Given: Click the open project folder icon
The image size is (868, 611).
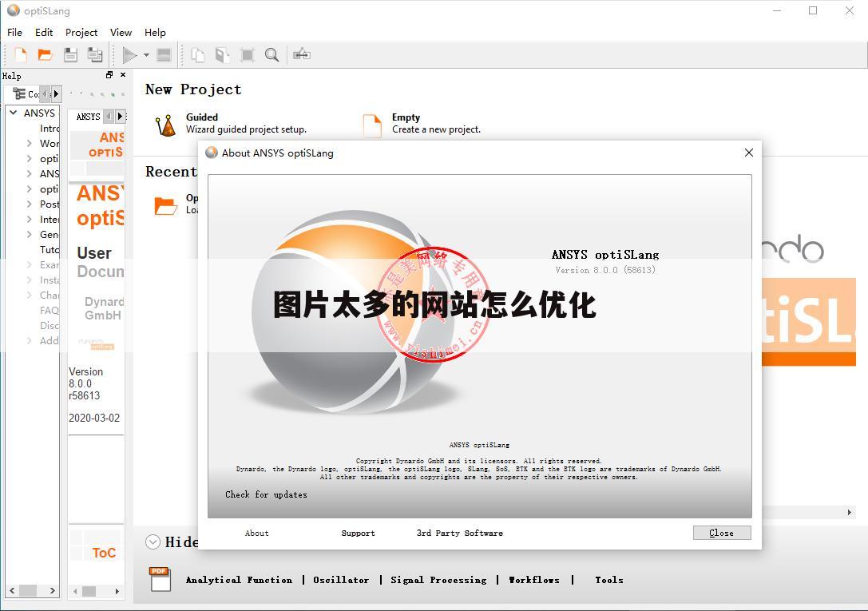Looking at the screenshot, I should click(x=46, y=54).
